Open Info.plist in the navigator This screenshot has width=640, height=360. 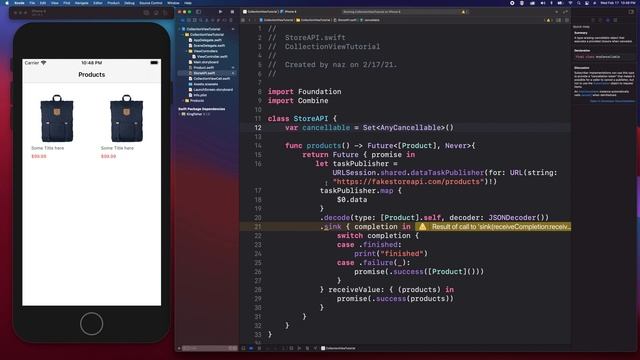click(200, 95)
